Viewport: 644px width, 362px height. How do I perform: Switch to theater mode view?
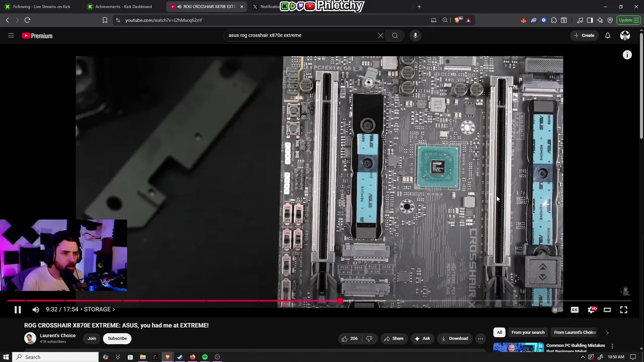[607, 310]
